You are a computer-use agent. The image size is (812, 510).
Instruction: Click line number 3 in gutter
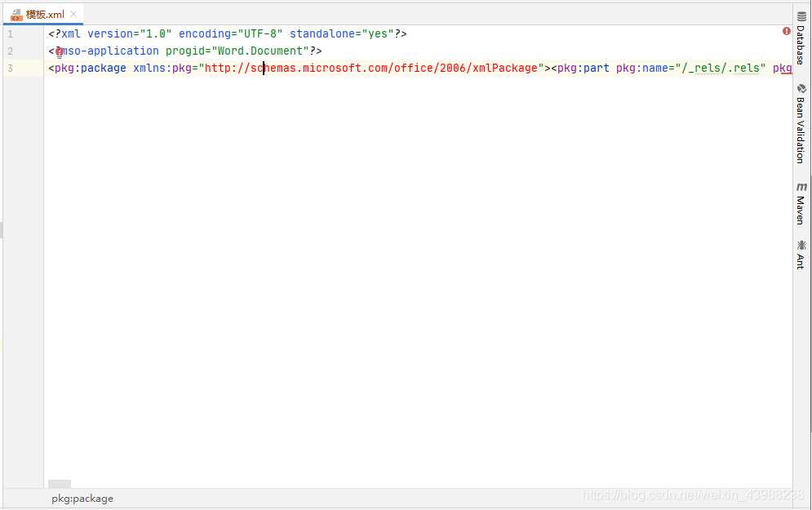(11, 69)
